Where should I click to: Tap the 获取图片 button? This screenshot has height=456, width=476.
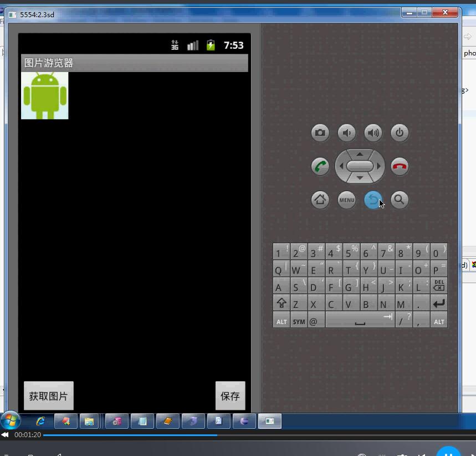[49, 396]
